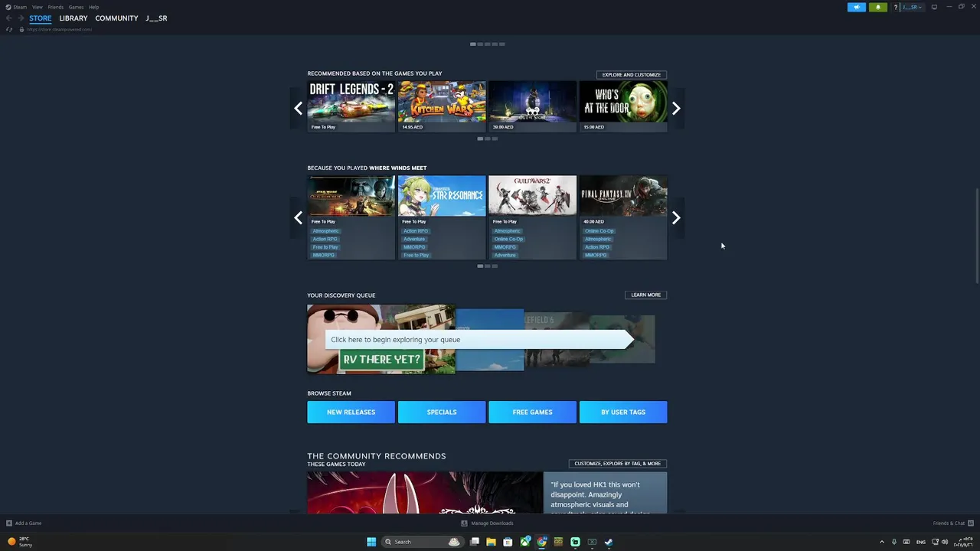Image resolution: width=980 pixels, height=551 pixels.
Task: Show hidden tray icons chevron
Action: [x=881, y=542]
